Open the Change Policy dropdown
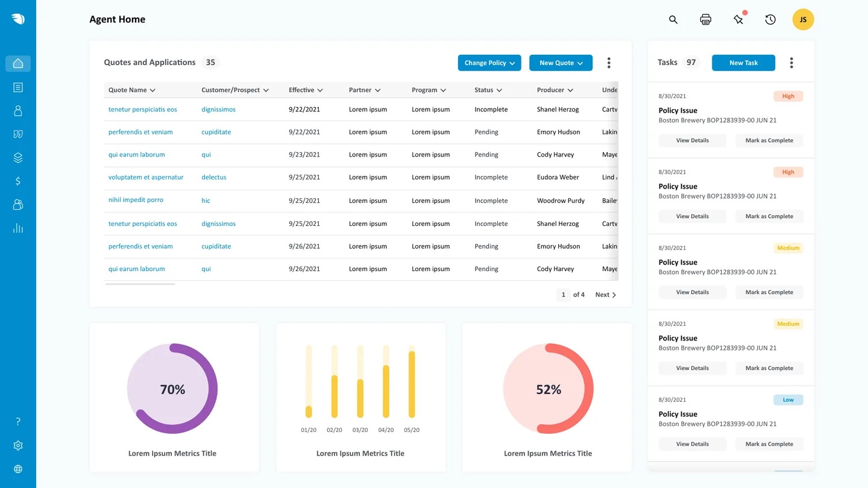 tap(489, 62)
